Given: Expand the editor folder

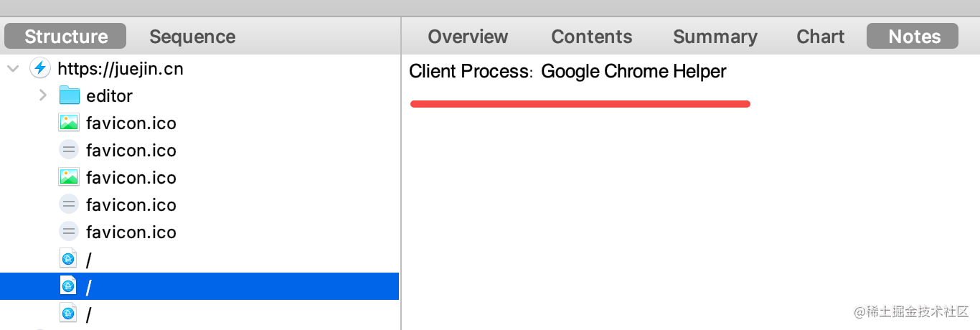Looking at the screenshot, I should (43, 95).
